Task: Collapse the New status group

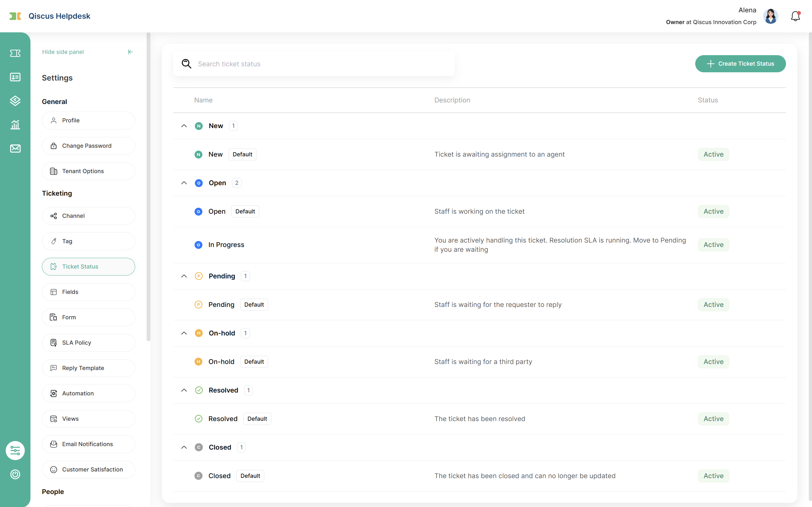Action: tap(184, 126)
